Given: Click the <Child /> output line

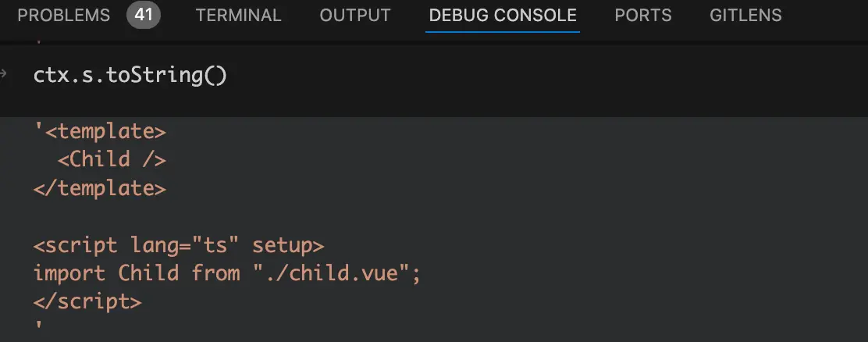Looking at the screenshot, I should pyautogui.click(x=112, y=159).
